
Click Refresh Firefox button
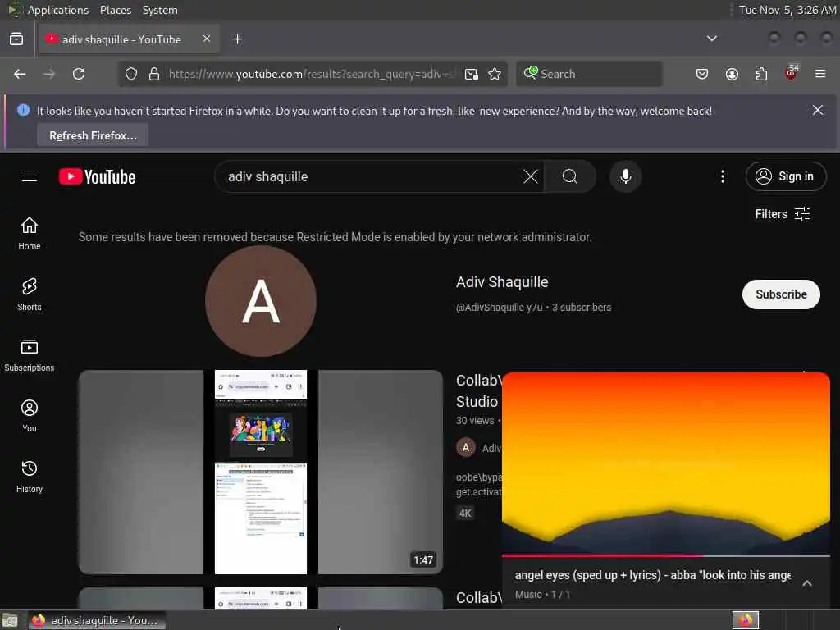[93, 135]
